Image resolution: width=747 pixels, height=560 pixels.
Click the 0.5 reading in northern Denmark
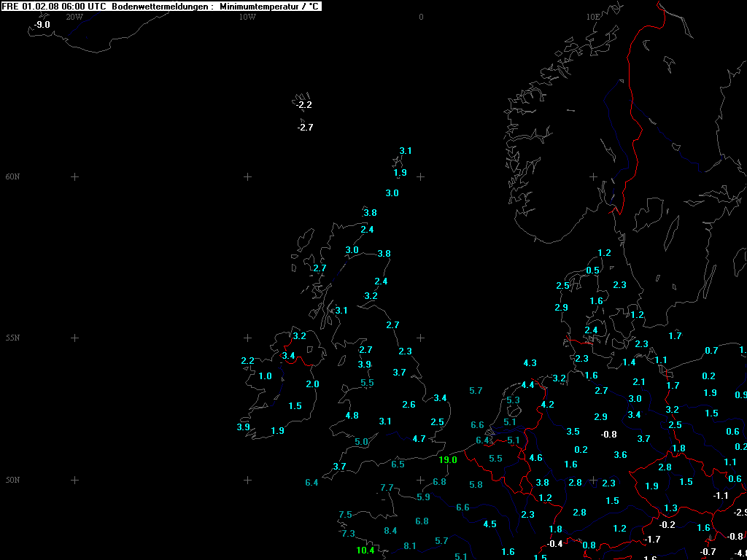[x=592, y=271]
